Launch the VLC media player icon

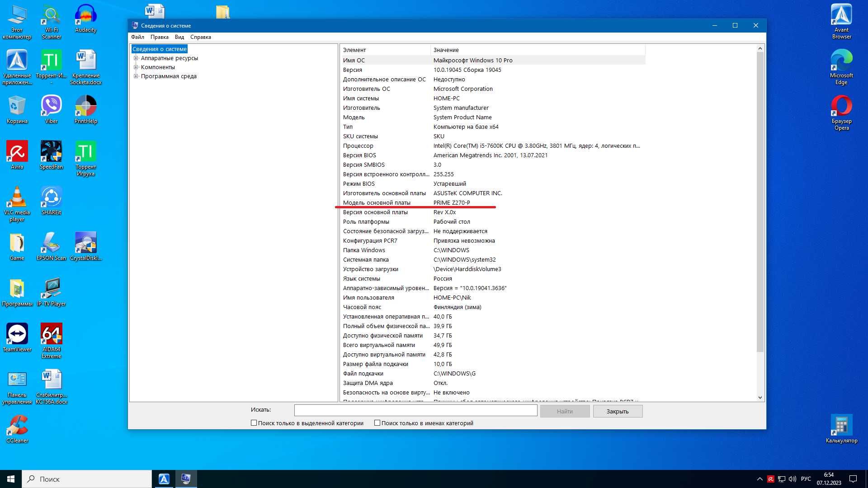[x=17, y=204]
